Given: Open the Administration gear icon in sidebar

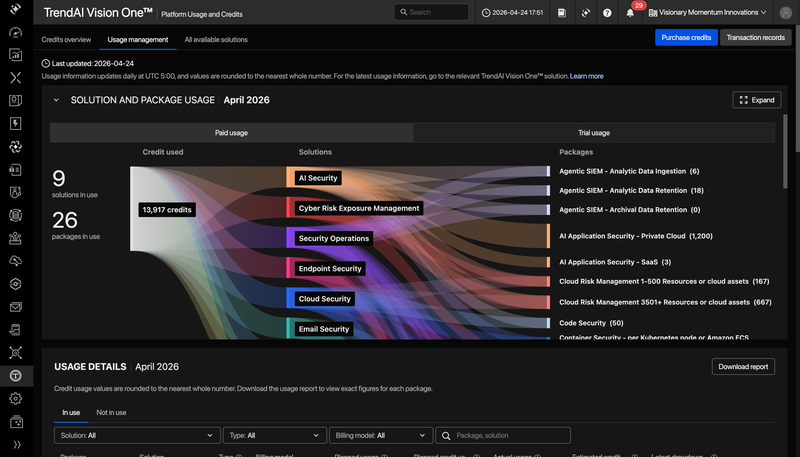Looking at the screenshot, I should (x=16, y=398).
